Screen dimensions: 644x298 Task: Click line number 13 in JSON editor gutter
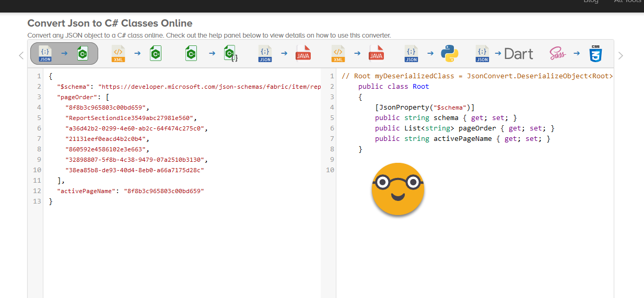tap(36, 201)
